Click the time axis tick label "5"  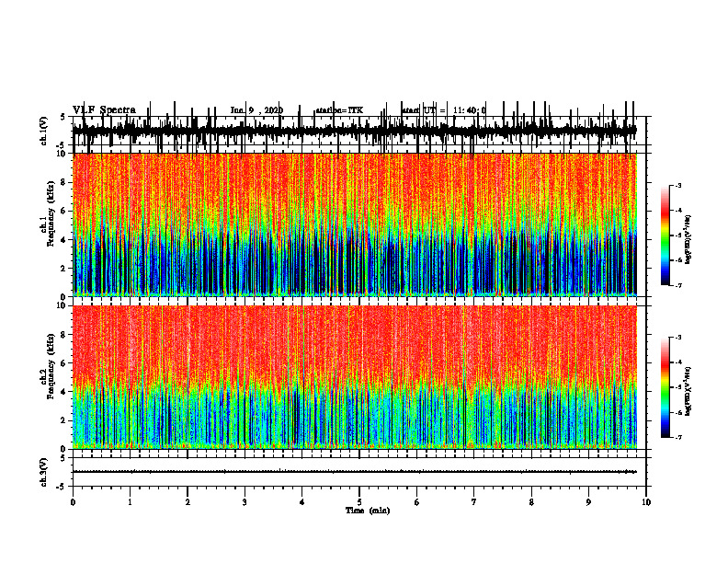[359, 502]
